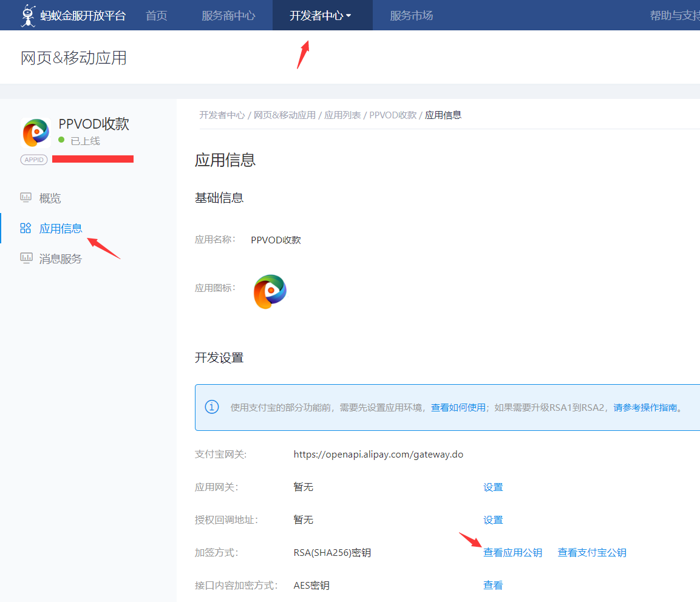Screen dimensions: 700x602
Task: Click the Ant Financial ant logo icon
Action: tap(28, 16)
